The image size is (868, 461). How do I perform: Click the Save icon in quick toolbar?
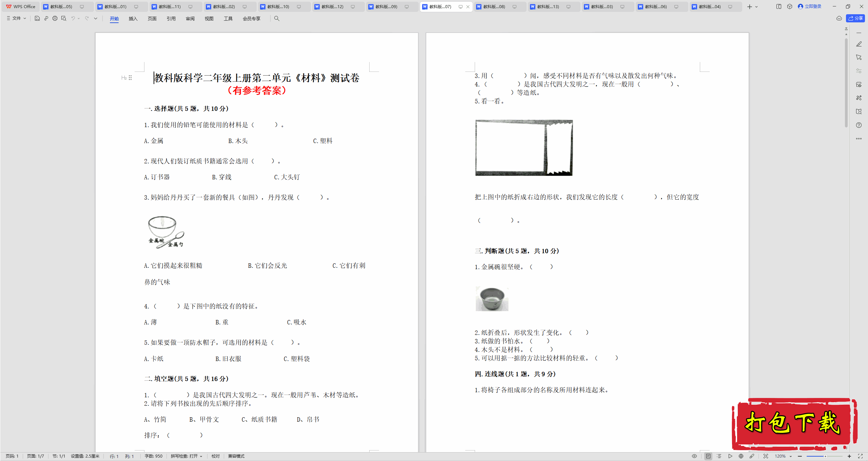point(37,19)
